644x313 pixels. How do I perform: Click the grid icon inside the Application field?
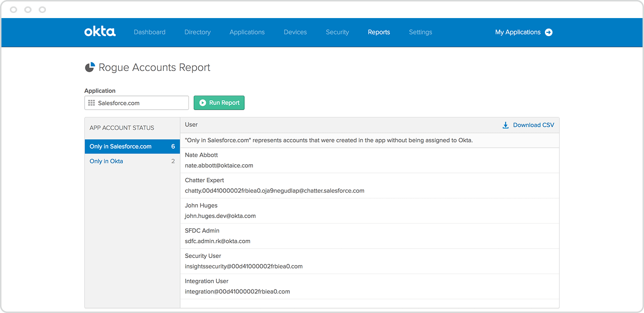point(91,103)
